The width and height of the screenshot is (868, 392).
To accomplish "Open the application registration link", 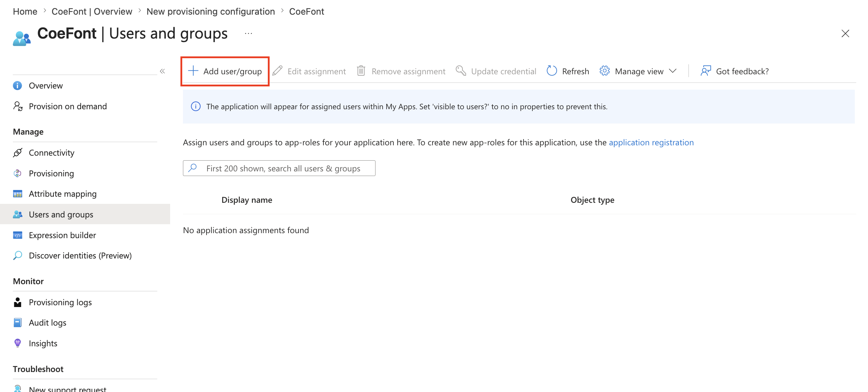I will click(651, 142).
